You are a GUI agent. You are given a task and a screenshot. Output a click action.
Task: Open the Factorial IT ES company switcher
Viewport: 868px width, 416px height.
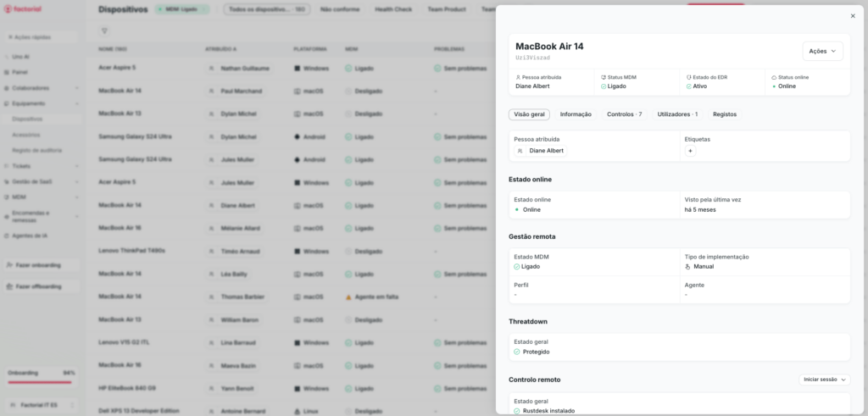(41, 406)
